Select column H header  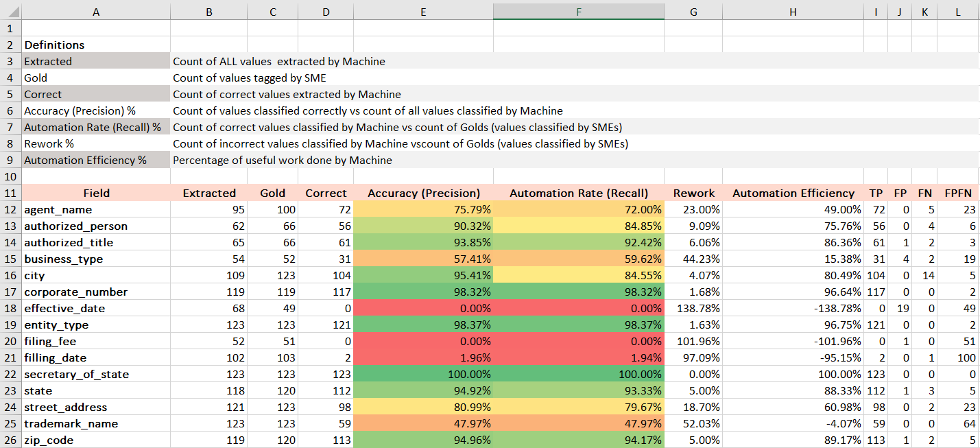pos(793,12)
